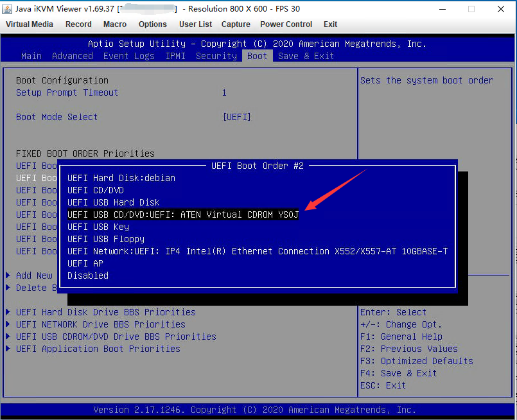Open the Options menu
Viewport: 517px width, 420px height.
[153, 24]
